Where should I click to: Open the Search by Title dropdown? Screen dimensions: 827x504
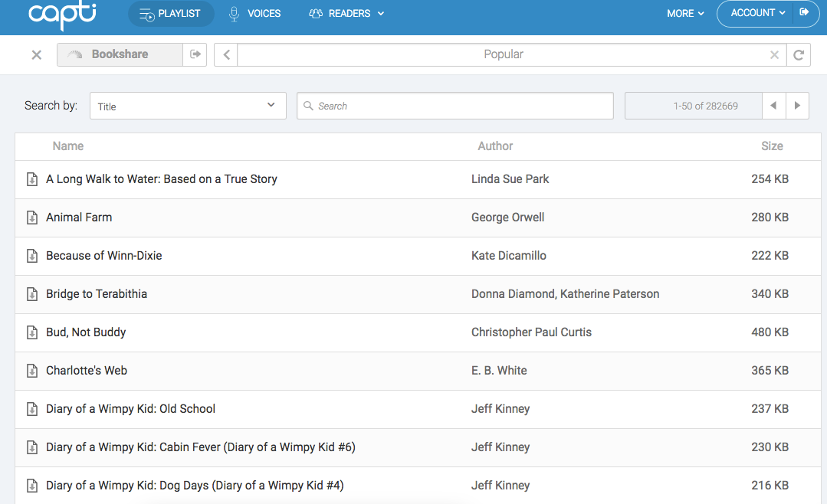[x=188, y=106]
